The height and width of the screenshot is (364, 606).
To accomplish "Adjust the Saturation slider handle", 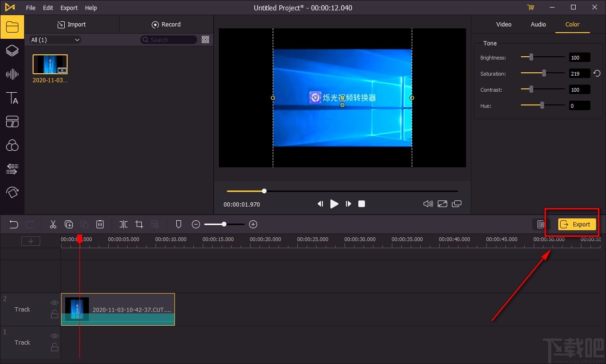I will (544, 73).
